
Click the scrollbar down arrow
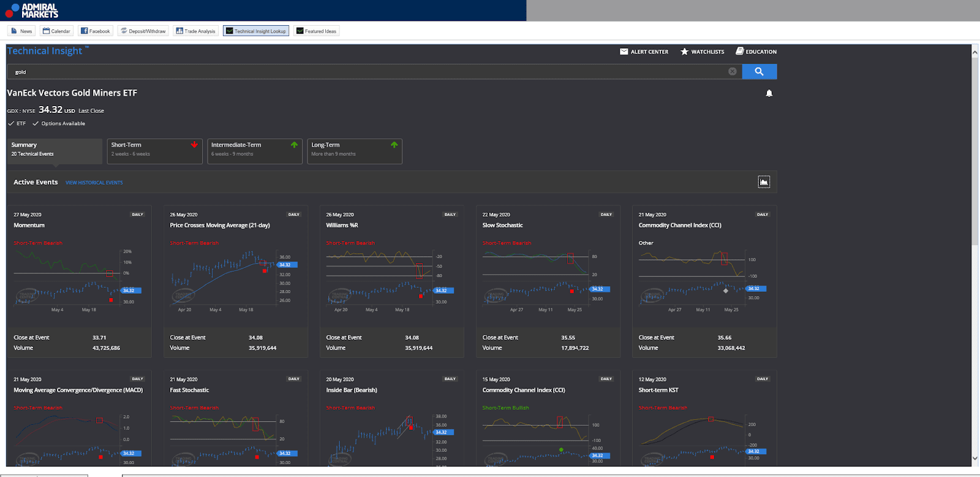tap(975, 458)
